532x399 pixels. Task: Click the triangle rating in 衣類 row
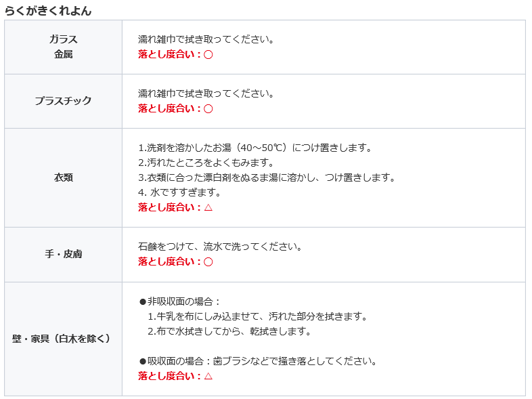(x=208, y=207)
